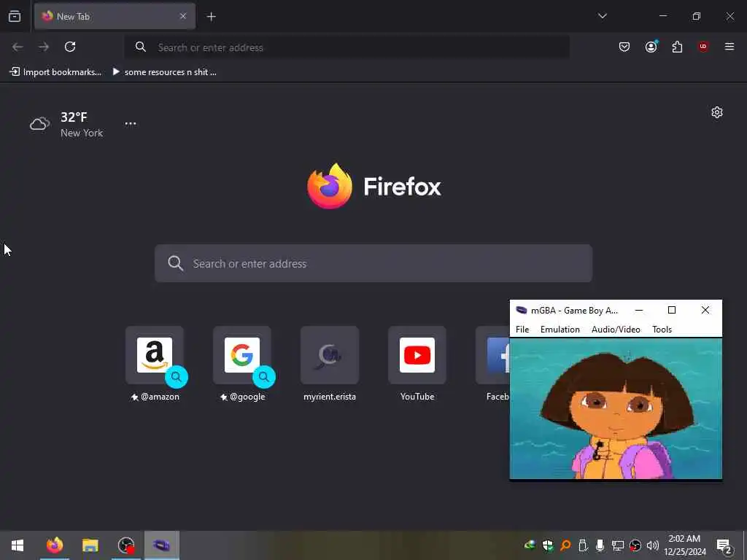
Task: Open the taskbar clock showing 2:02 AM
Action: click(684, 545)
